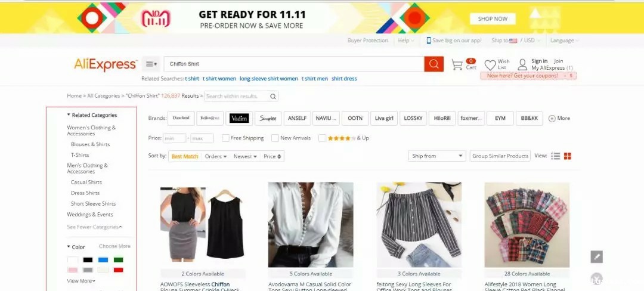Open the Wish List heart icon
The image size is (644, 291).
pos(490,65)
